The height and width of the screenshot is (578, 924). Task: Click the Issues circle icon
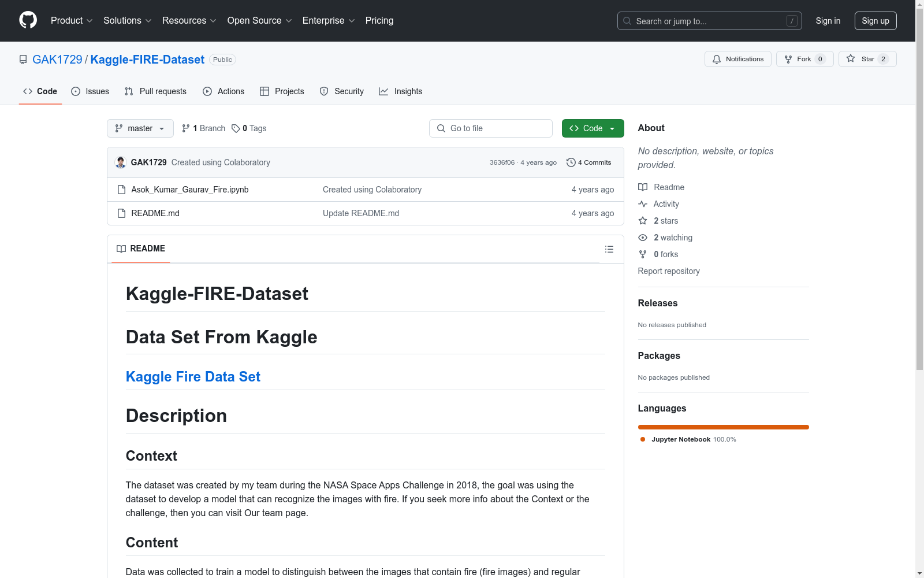pos(76,91)
